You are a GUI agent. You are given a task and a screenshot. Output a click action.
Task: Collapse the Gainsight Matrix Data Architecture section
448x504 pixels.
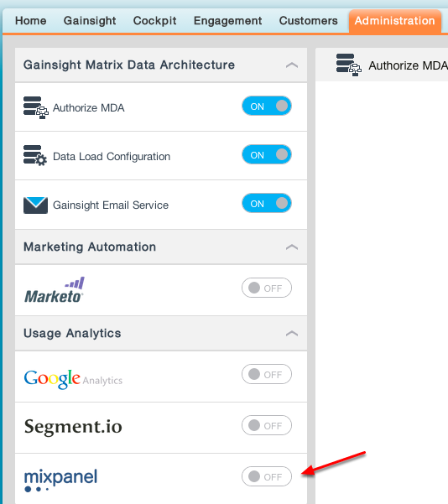pyautogui.click(x=292, y=65)
